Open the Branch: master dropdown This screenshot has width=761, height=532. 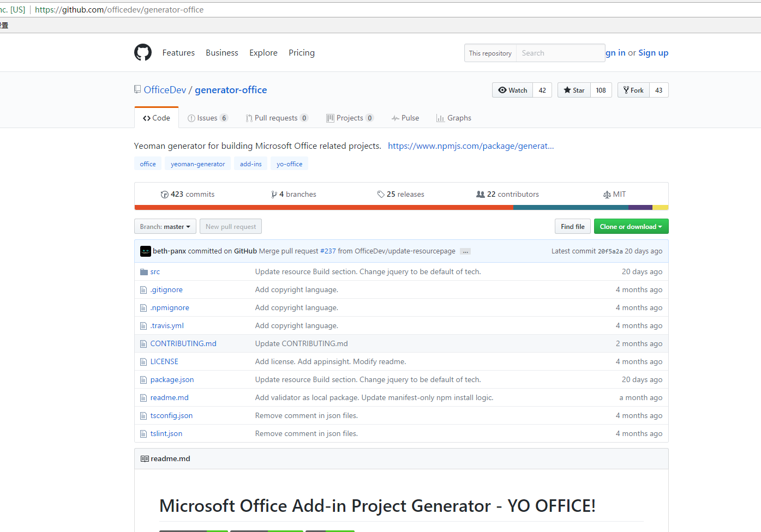click(165, 227)
